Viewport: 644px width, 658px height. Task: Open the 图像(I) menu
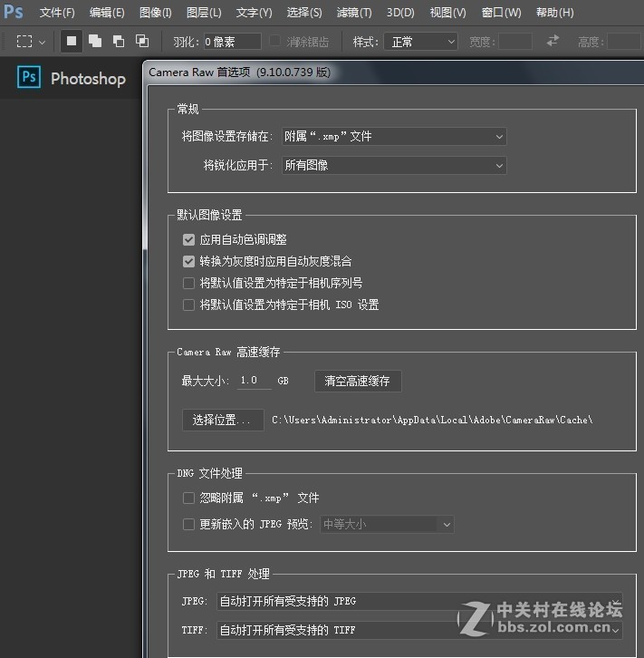click(155, 13)
